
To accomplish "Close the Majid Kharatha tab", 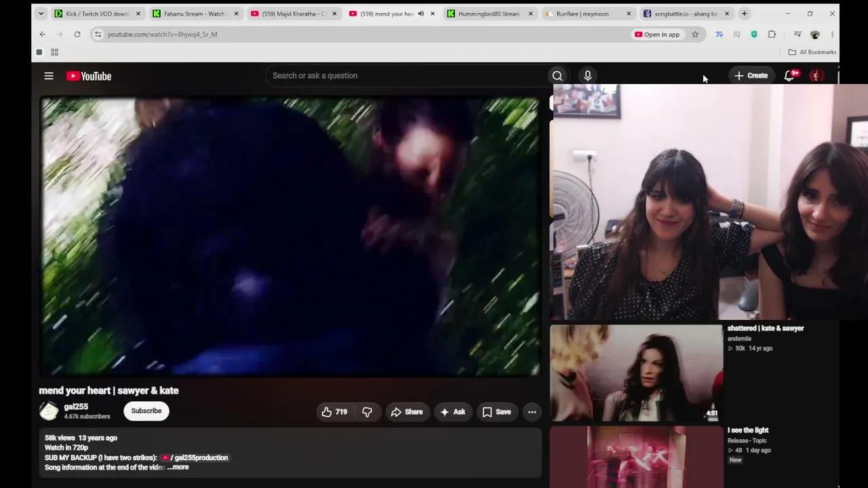I will 334,14.
